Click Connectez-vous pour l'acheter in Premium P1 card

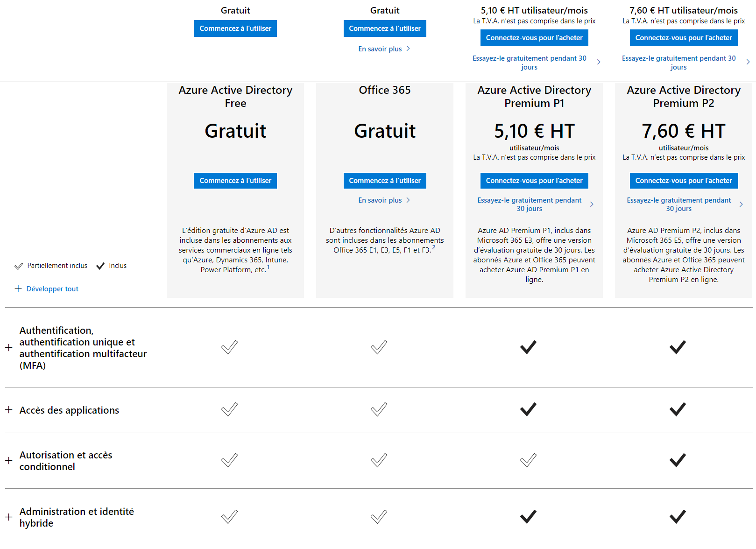pyautogui.click(x=534, y=181)
